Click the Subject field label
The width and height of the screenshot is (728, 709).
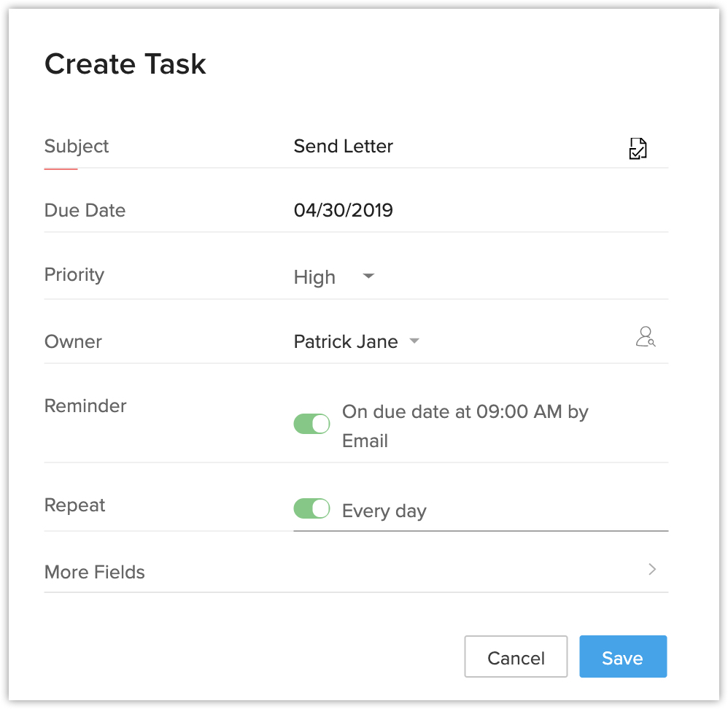click(x=77, y=146)
